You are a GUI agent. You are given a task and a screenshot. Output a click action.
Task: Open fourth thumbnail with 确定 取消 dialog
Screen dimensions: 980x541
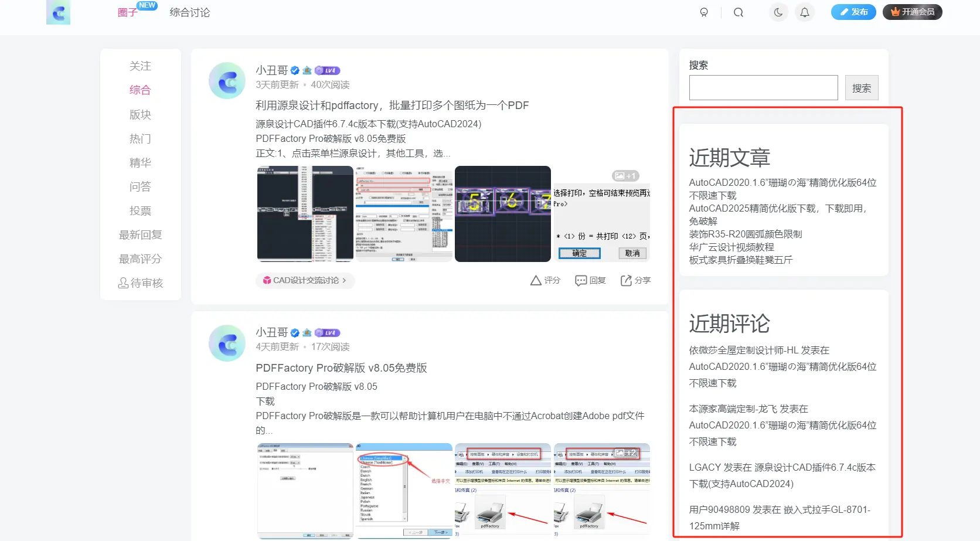[601, 213]
